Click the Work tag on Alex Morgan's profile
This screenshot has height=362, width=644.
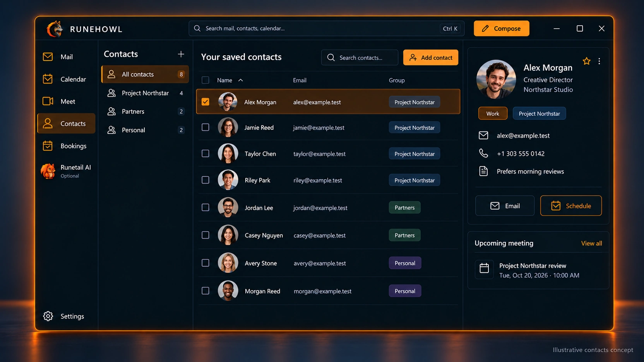(x=493, y=113)
